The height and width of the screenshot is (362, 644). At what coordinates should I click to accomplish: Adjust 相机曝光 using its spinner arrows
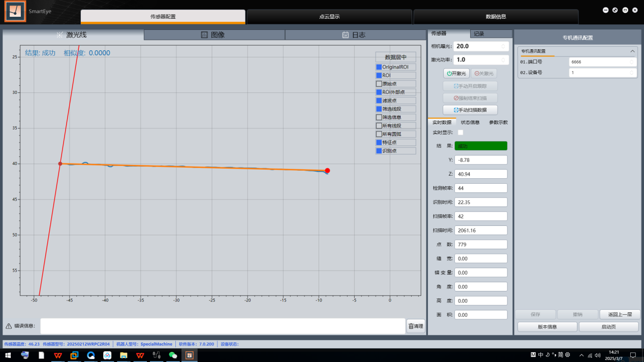point(503,46)
